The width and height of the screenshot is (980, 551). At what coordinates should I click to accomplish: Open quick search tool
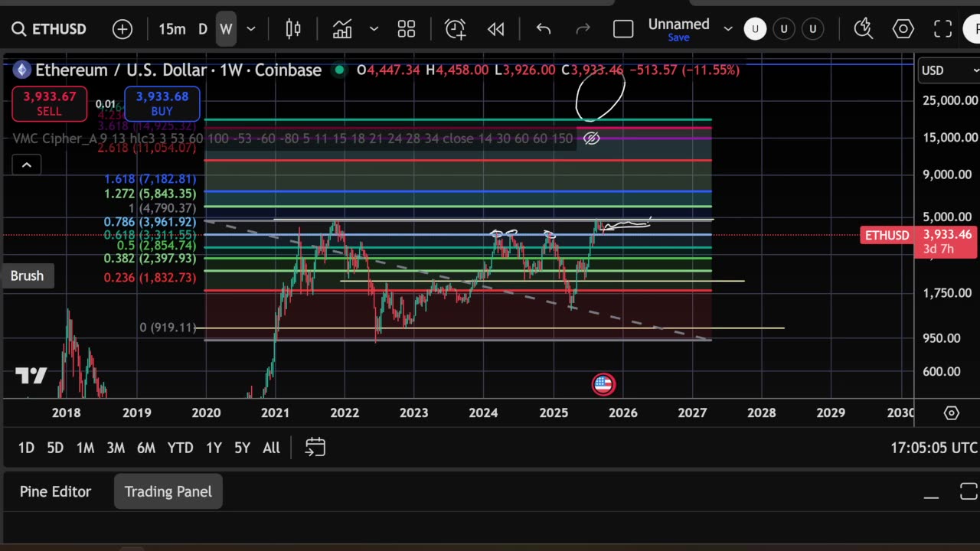864,29
